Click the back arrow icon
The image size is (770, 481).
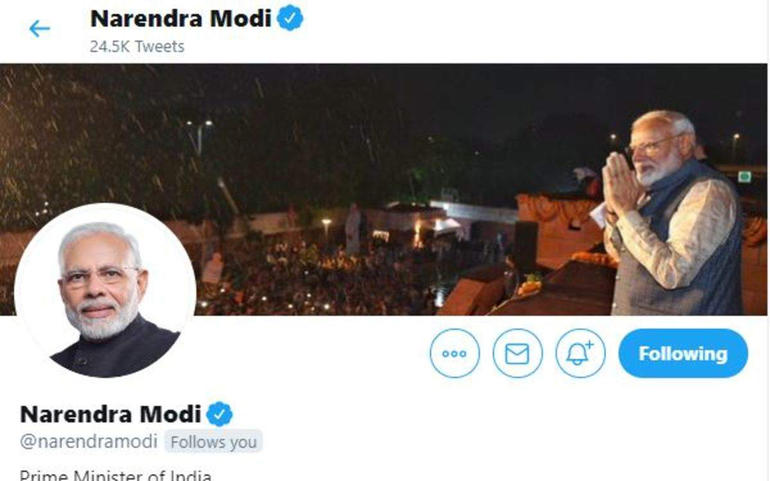pos(39,28)
